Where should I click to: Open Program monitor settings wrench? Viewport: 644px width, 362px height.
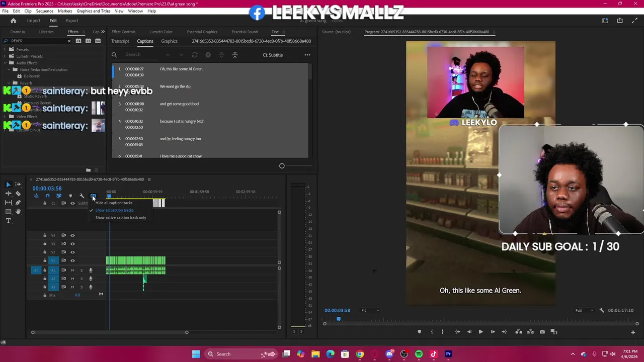click(602, 310)
